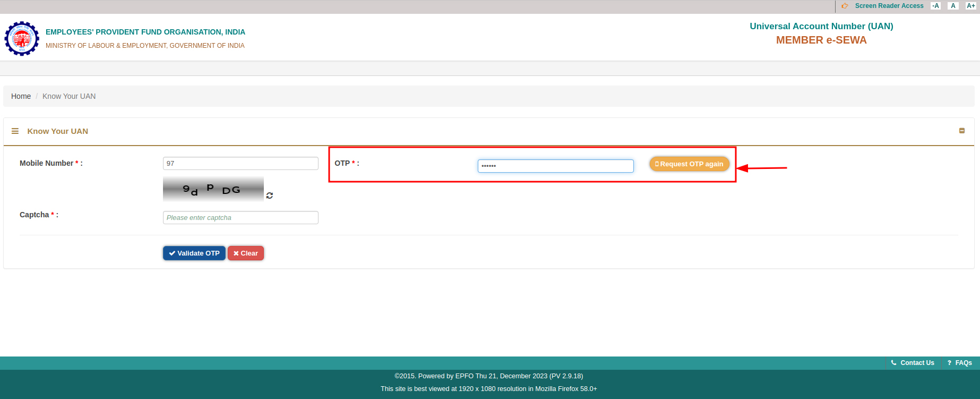Viewport: 980px width, 399px height.
Task: Go to Home breadcrumb
Action: (21, 96)
